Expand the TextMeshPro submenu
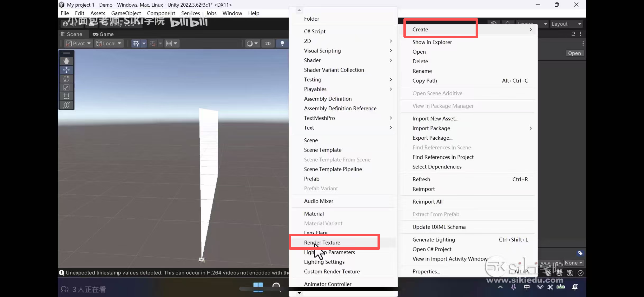 click(343, 118)
